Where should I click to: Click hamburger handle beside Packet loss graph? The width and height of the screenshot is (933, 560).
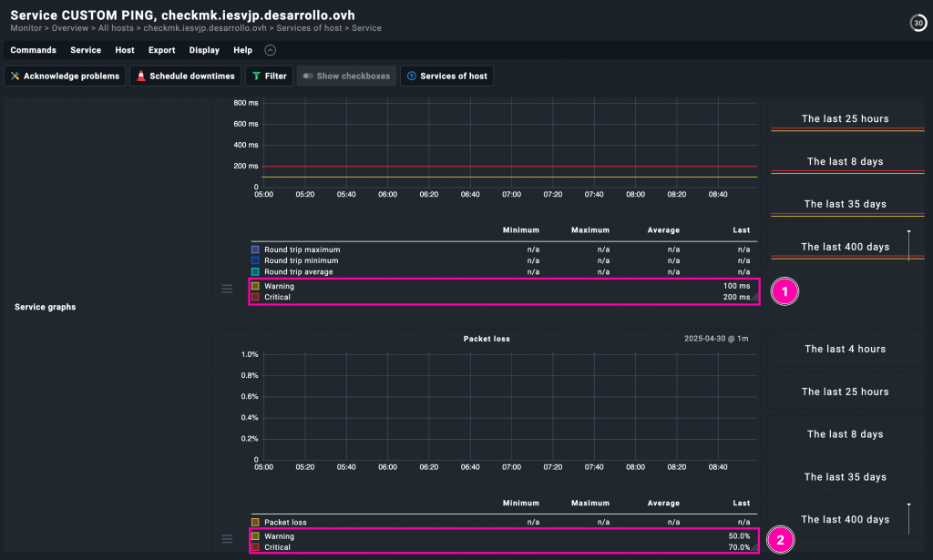coord(227,539)
